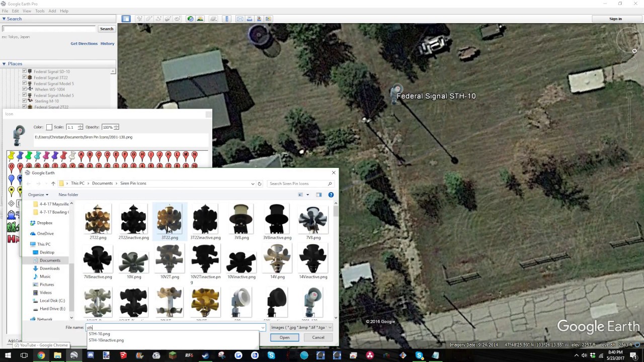Expand the address bar history dropdown
Image resolution: width=644 pixels, height=362 pixels.
(x=253, y=184)
